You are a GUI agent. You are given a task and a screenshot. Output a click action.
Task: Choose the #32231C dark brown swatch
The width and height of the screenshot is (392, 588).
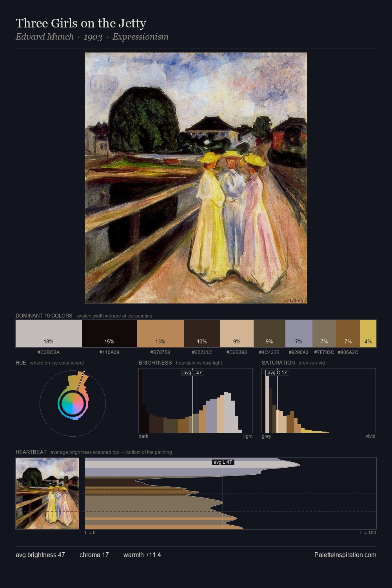[x=202, y=334]
